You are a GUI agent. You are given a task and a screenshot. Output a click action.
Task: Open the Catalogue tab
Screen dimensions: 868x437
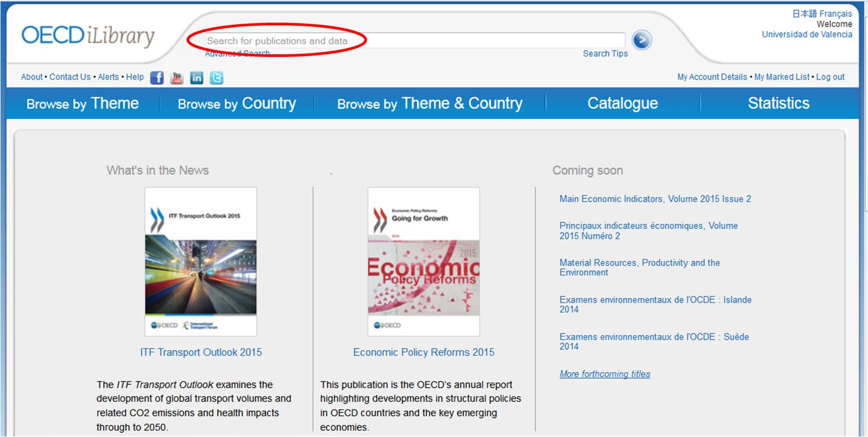click(622, 103)
